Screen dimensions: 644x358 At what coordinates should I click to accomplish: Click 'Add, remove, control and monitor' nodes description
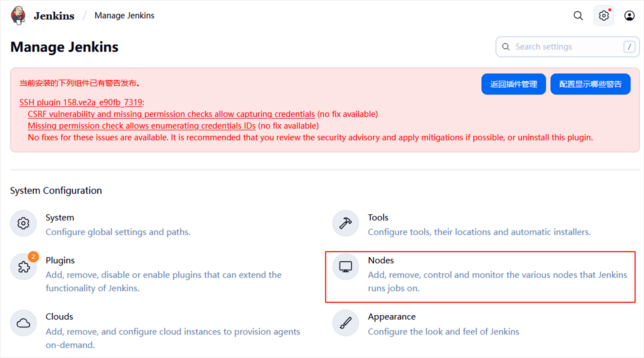(497, 281)
